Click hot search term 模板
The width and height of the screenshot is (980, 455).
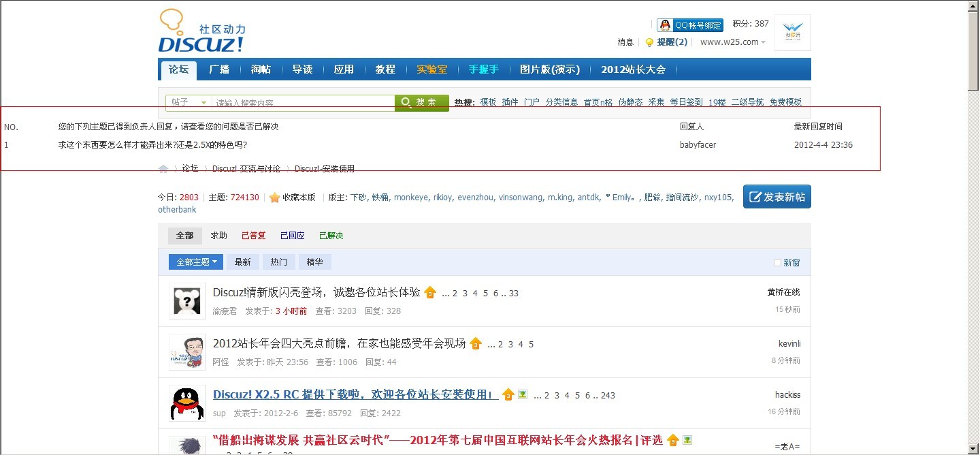click(488, 102)
